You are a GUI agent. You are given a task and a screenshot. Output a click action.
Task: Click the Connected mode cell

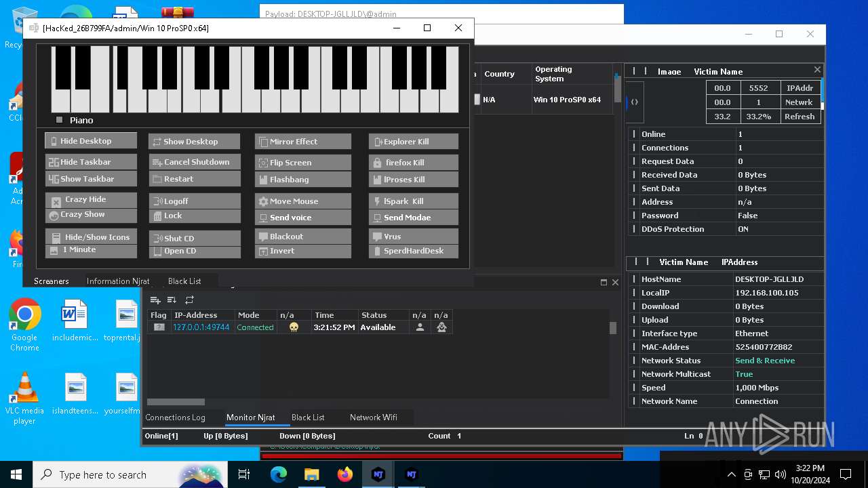256,327
